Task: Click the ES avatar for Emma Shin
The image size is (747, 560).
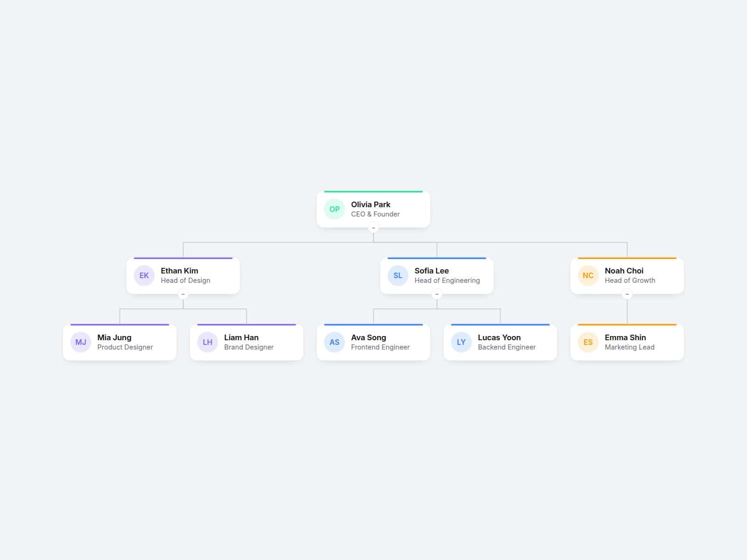Action: (x=588, y=342)
